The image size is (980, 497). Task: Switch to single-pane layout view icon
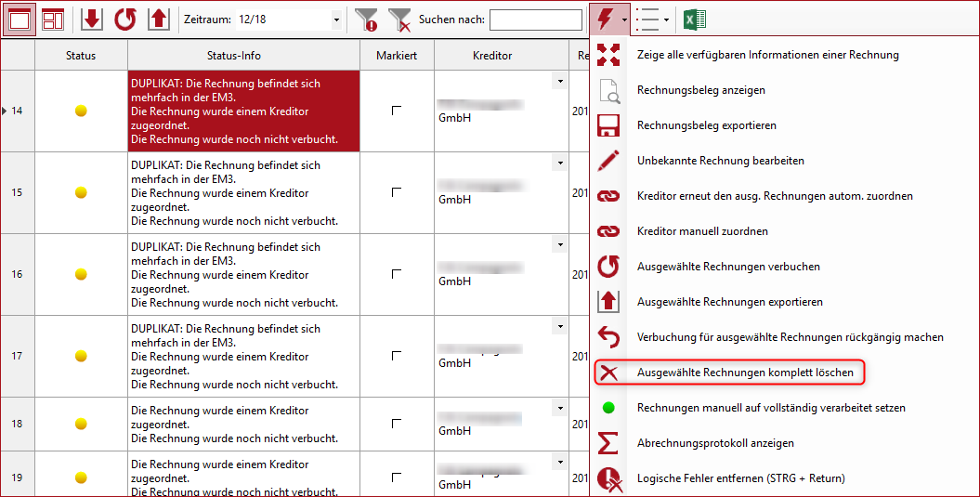pos(20,19)
